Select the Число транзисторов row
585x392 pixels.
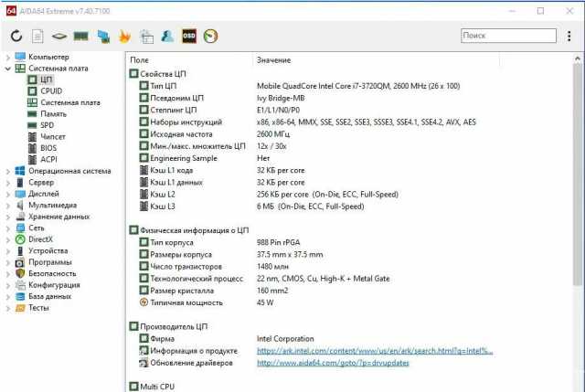point(214,266)
